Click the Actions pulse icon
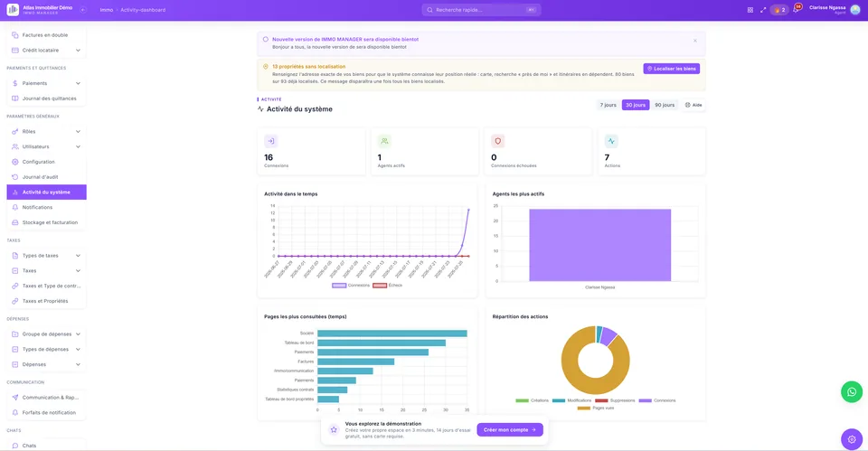 [x=611, y=141]
